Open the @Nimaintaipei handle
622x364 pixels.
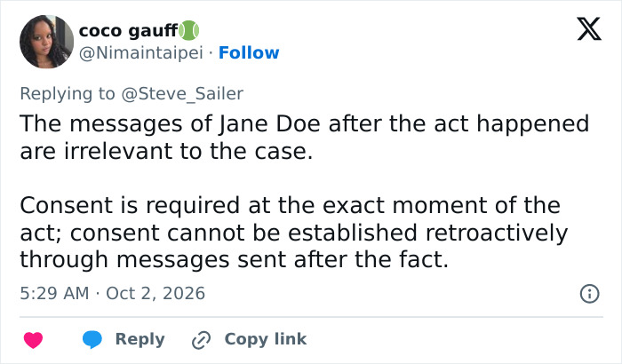[141, 52]
